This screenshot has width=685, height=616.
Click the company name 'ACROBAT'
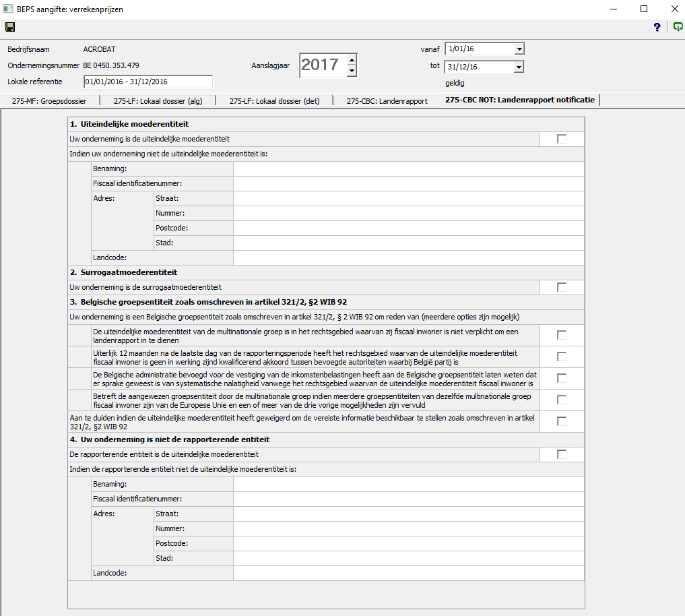pyautogui.click(x=100, y=49)
